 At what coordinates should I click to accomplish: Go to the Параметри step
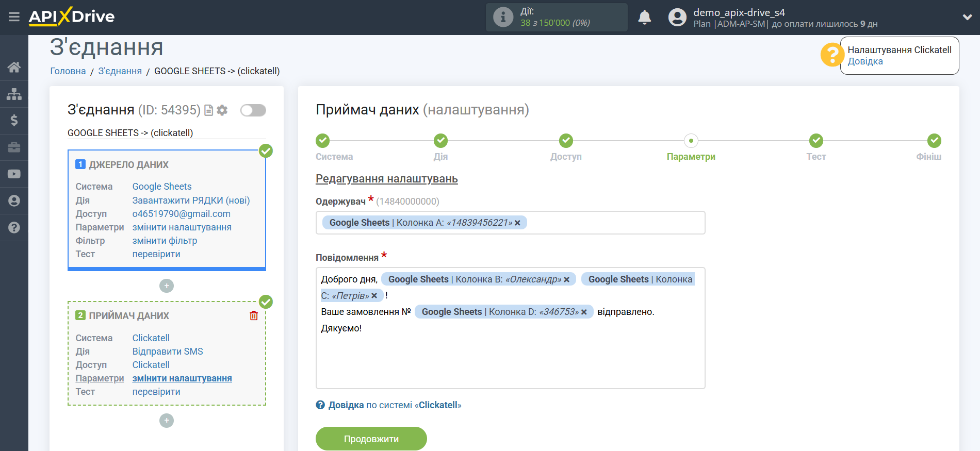click(x=691, y=140)
